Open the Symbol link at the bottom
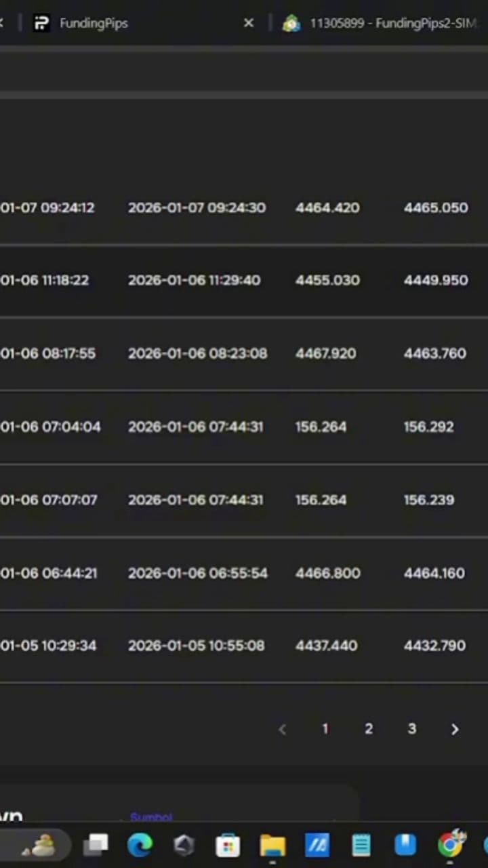488x868 pixels. click(x=150, y=817)
